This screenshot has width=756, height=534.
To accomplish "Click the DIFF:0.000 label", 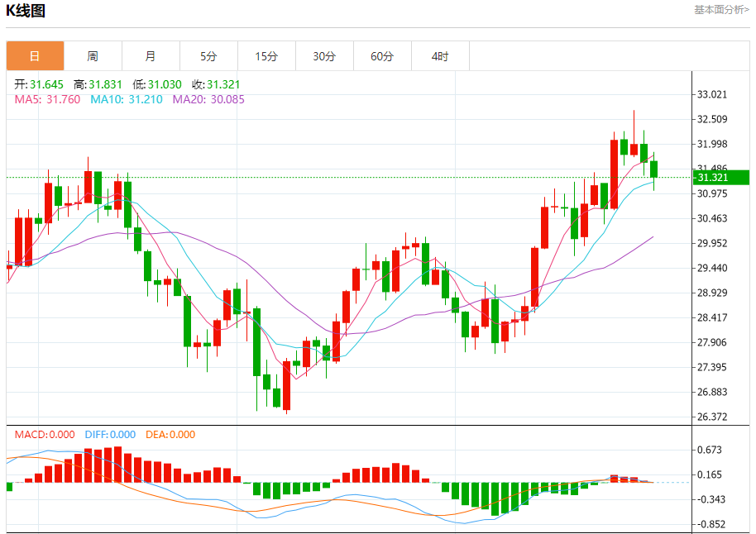I will [x=110, y=435].
